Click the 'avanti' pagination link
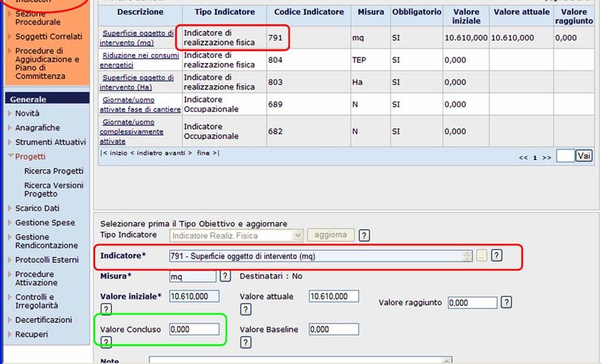The image size is (602, 364). (x=175, y=153)
